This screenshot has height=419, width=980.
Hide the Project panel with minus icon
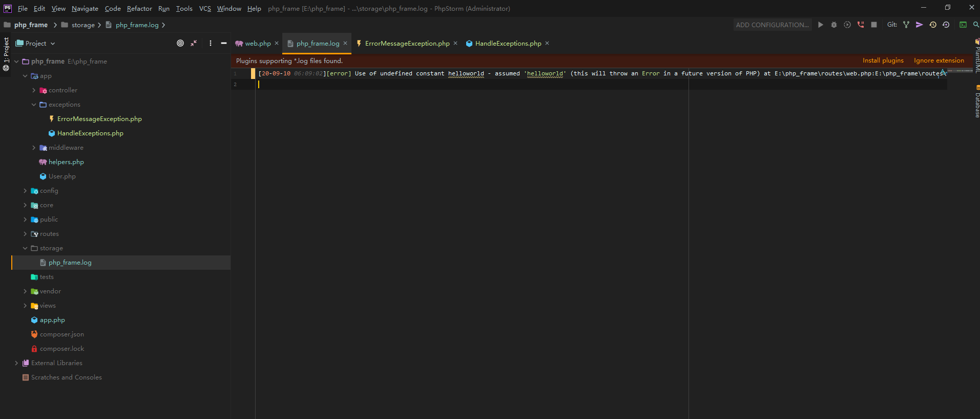pos(224,43)
